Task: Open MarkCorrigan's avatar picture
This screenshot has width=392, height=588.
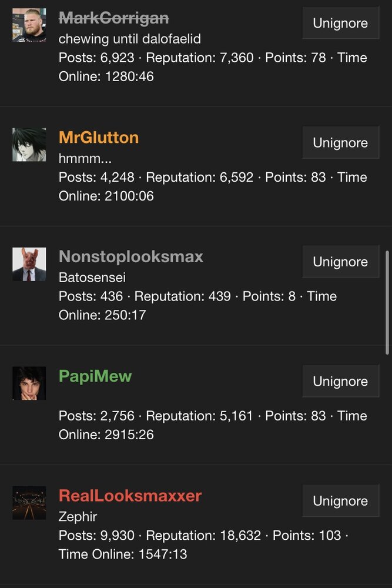Action: click(x=29, y=25)
